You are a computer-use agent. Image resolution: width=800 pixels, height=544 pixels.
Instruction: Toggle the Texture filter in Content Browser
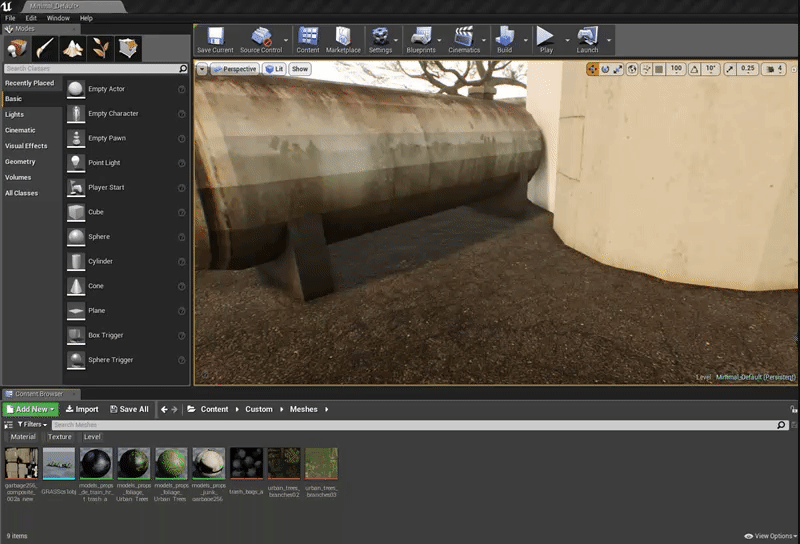tap(60, 437)
